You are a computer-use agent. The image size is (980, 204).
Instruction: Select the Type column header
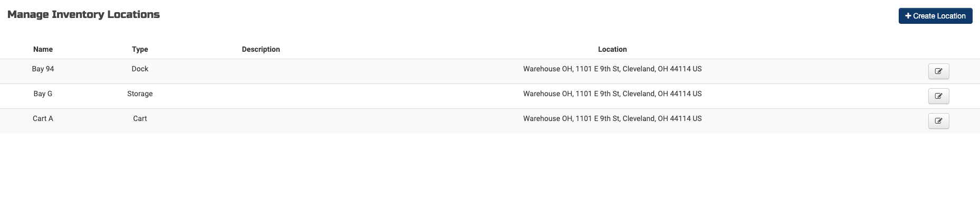click(x=140, y=49)
